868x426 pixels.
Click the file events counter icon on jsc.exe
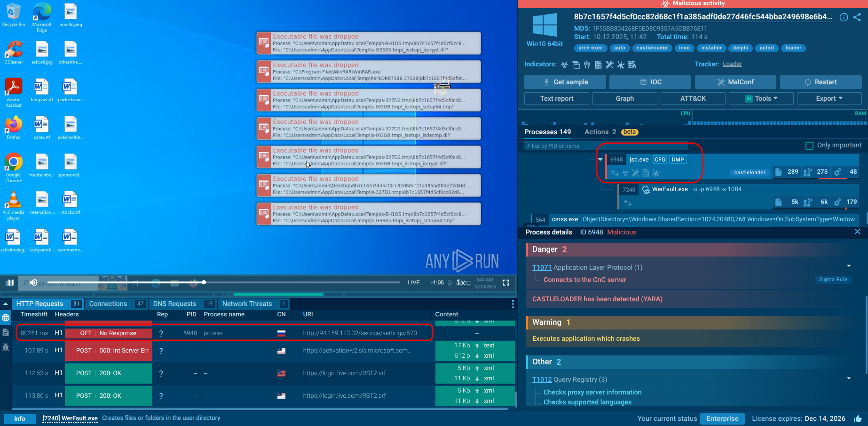pos(779,172)
